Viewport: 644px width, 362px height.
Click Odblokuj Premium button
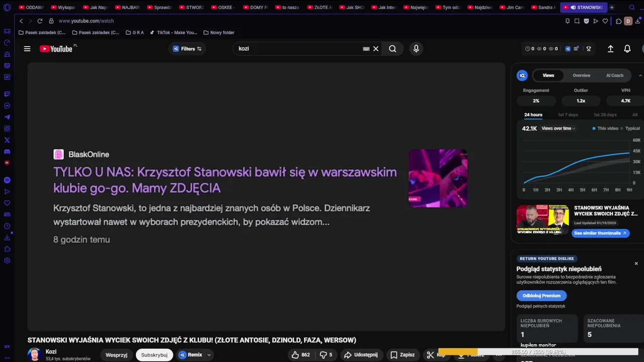click(x=541, y=296)
